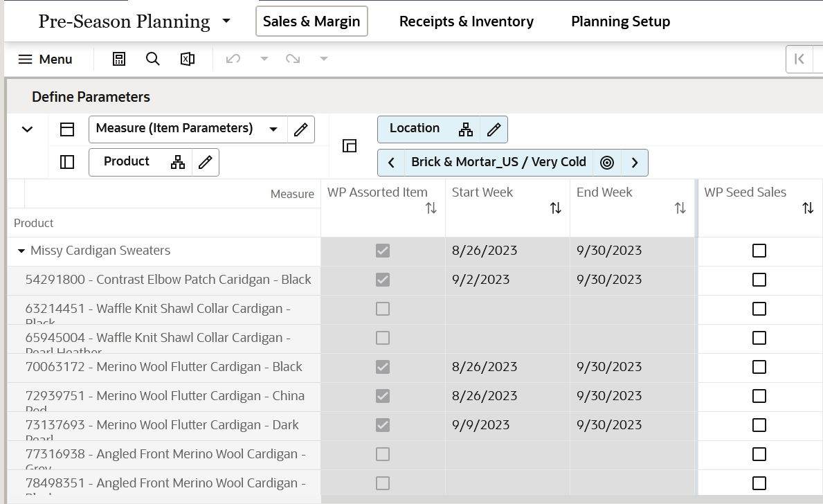The height and width of the screenshot is (504, 823).
Task: Export to Excel icon in toolbar
Action: click(x=188, y=59)
